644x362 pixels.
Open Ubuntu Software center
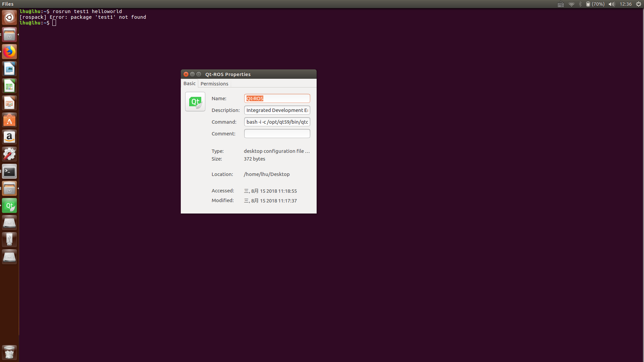coord(9,120)
